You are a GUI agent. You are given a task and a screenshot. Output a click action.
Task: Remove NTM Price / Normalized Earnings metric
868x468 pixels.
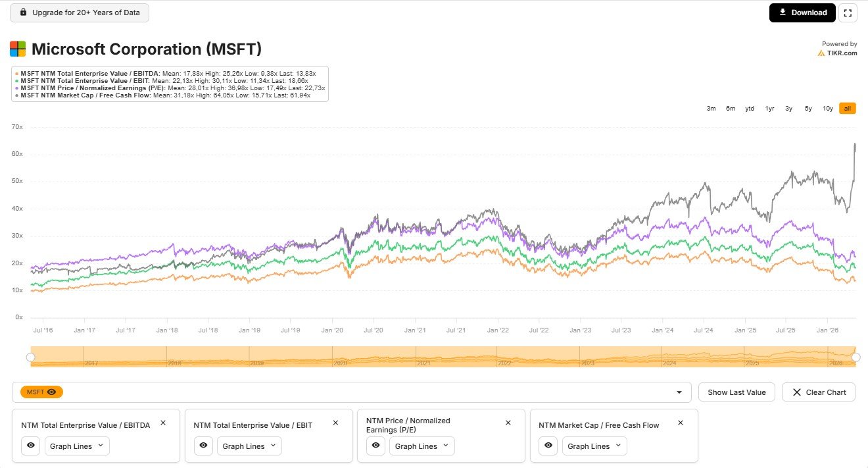(508, 423)
